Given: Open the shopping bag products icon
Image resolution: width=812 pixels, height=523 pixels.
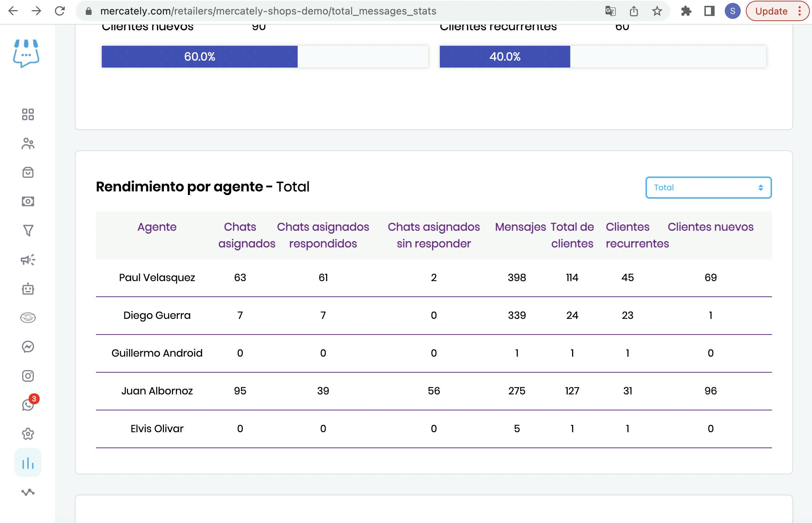Looking at the screenshot, I should coord(28,173).
